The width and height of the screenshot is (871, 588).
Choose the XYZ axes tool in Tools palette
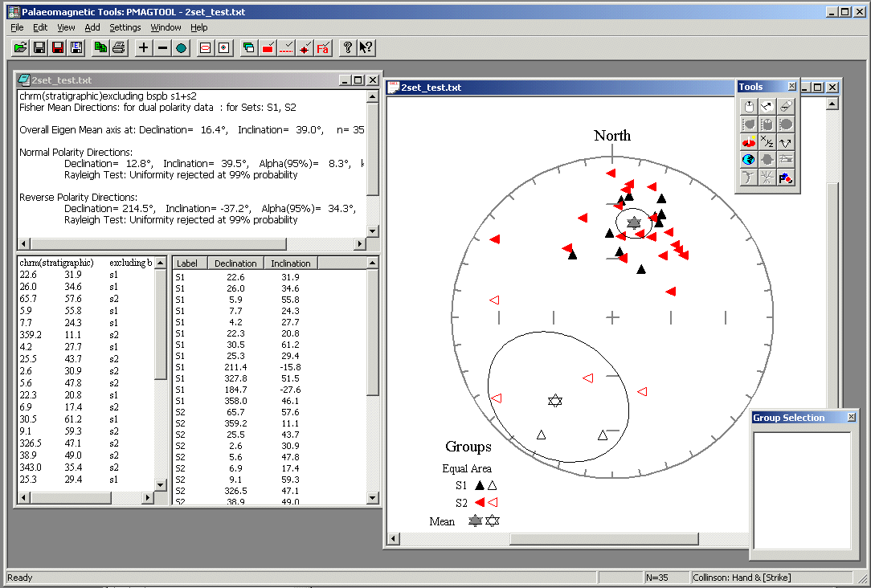[767, 142]
